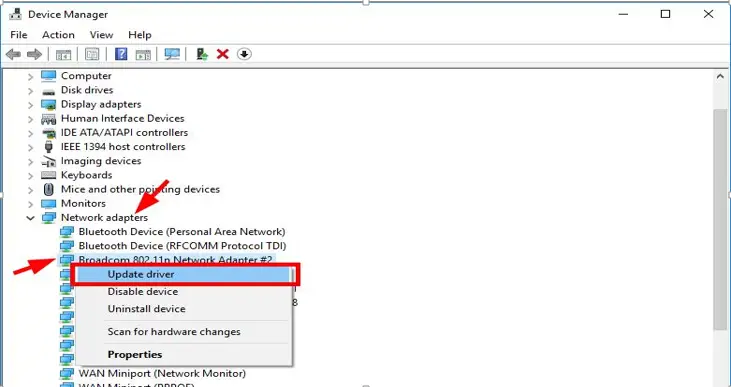Toggle the console tree pane icon

(x=63, y=55)
